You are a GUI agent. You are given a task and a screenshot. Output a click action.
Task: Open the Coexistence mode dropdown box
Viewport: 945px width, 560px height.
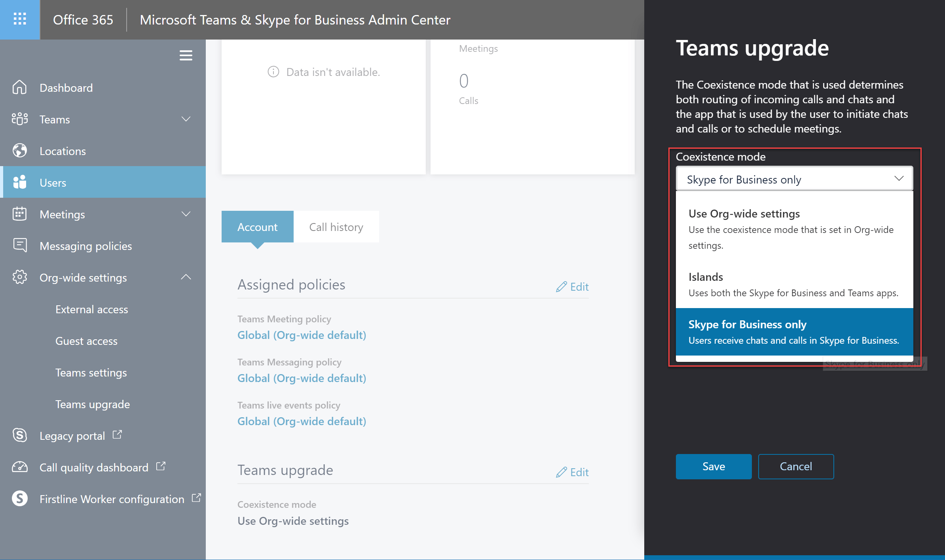(794, 179)
